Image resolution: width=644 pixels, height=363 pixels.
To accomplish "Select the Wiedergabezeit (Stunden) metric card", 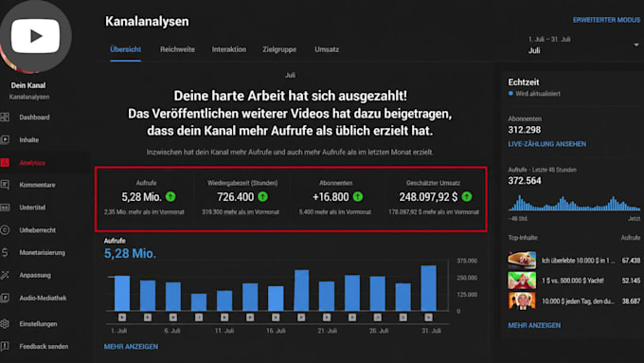I will coord(241,198).
